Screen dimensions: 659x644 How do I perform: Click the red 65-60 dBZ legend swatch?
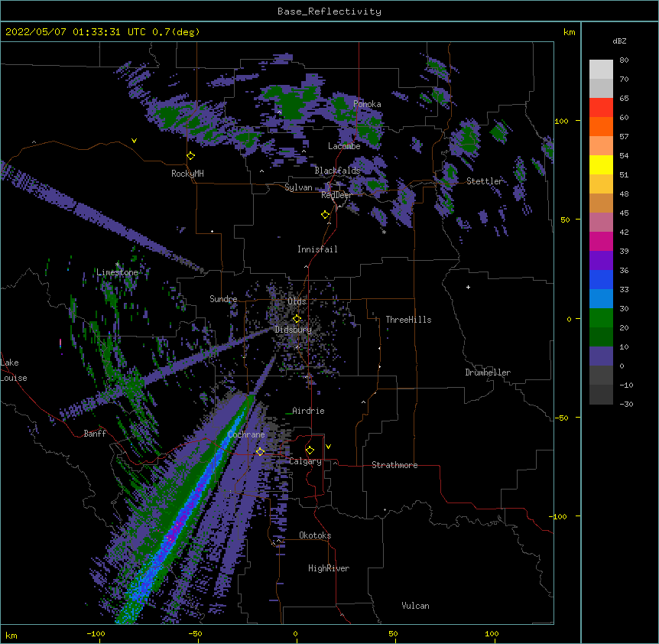(601, 108)
